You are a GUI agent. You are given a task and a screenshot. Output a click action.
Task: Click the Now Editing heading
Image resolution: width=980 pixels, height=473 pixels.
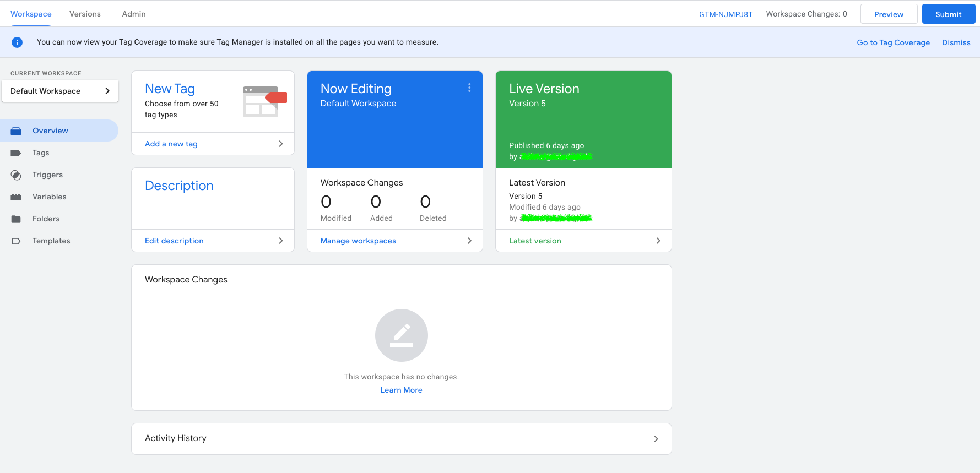356,89
